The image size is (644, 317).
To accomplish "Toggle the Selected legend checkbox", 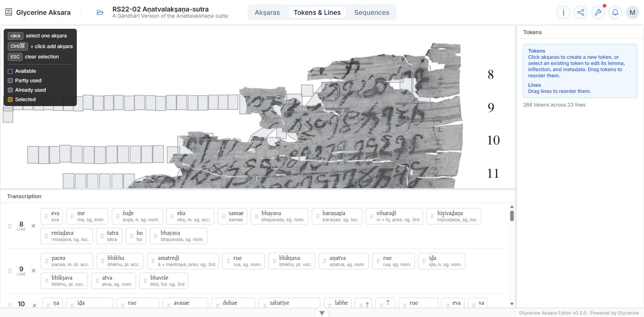I will (x=10, y=100).
